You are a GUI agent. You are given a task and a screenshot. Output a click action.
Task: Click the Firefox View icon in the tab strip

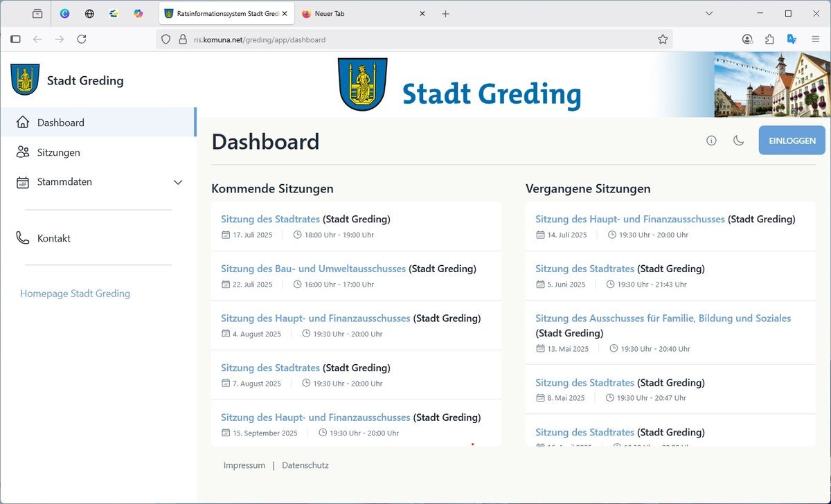(37, 14)
